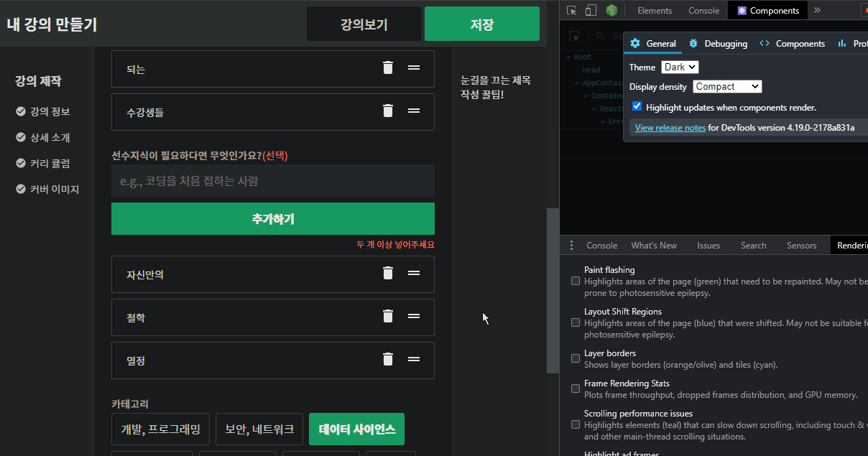The image size is (868, 456).
Task: Open the Theme dropdown set to Dark
Action: point(680,67)
